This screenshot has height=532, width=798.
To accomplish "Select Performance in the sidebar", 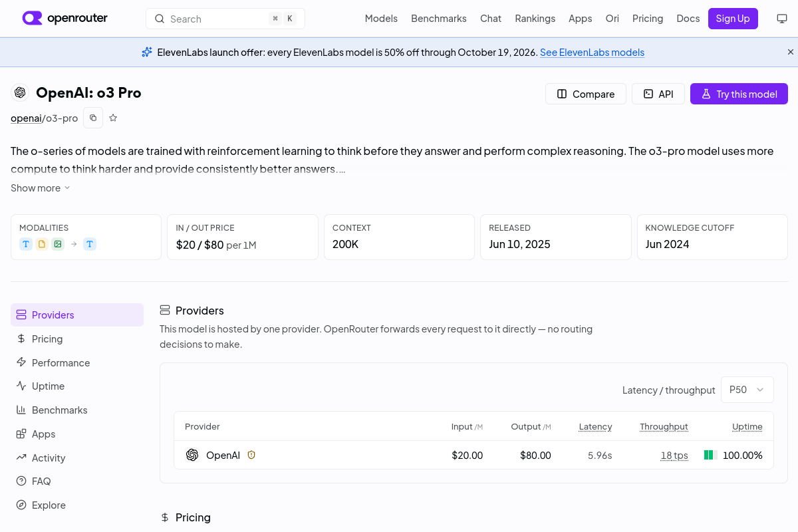I will coord(77,362).
